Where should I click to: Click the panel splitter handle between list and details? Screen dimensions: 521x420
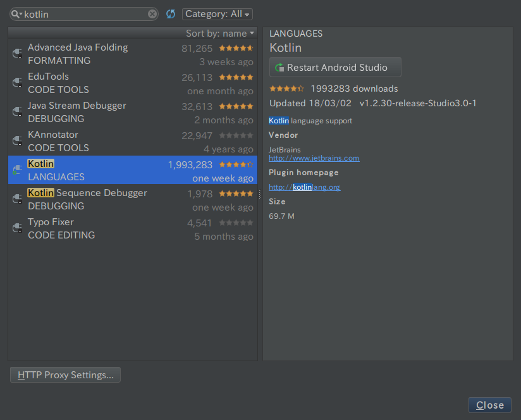pos(260,194)
